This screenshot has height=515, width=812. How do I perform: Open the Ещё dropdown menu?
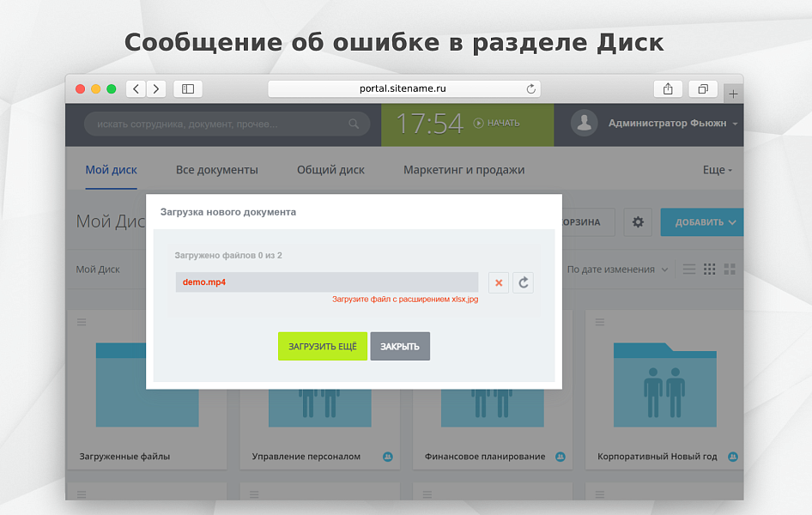[716, 169]
